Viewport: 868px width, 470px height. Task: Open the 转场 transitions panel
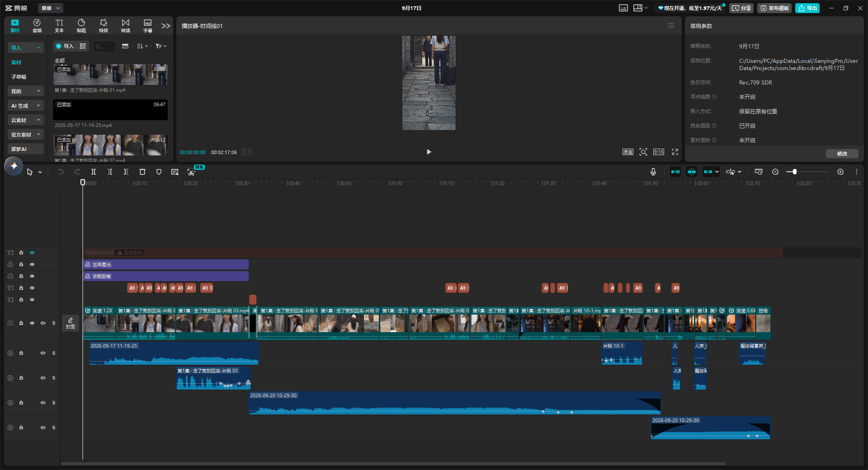(126, 26)
